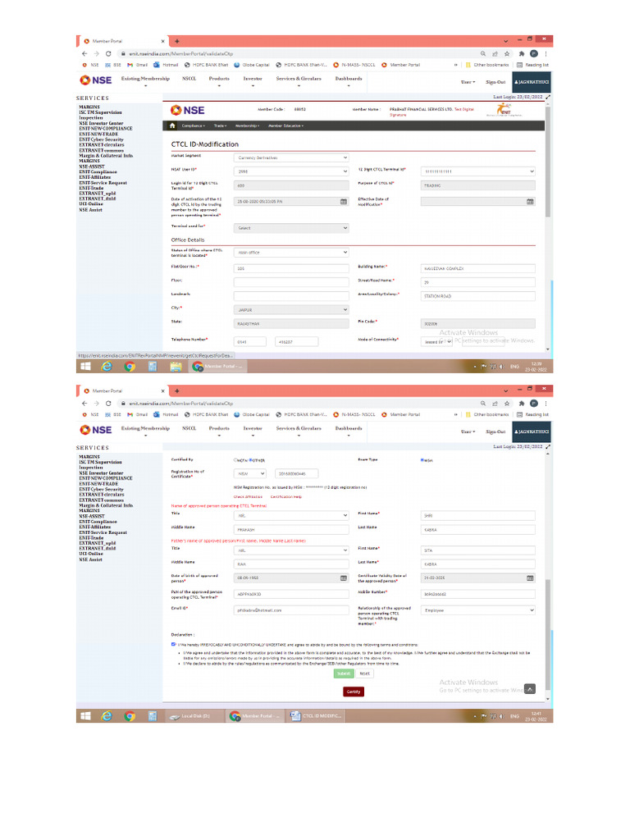Click the Chrome profile avatar in the second screenshot
The width and height of the screenshot is (630, 840).
tap(533, 404)
